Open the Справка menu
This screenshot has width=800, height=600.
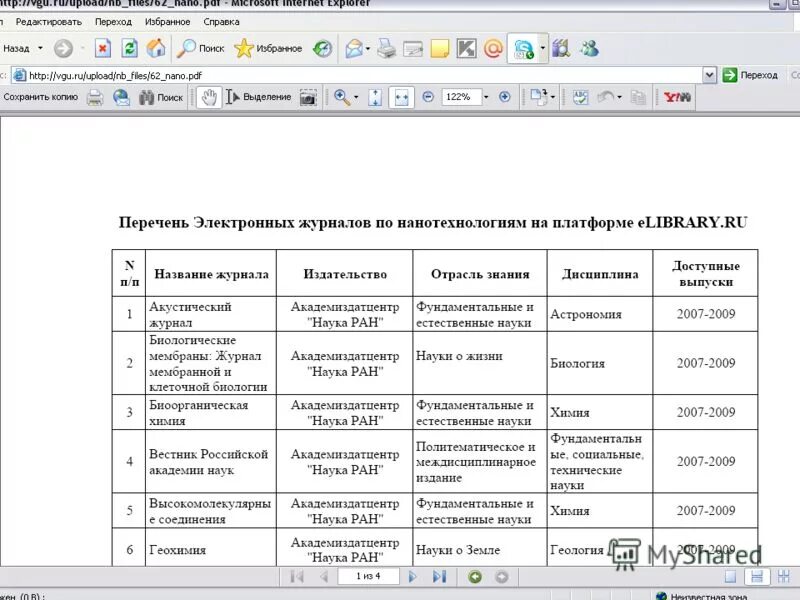click(x=221, y=22)
